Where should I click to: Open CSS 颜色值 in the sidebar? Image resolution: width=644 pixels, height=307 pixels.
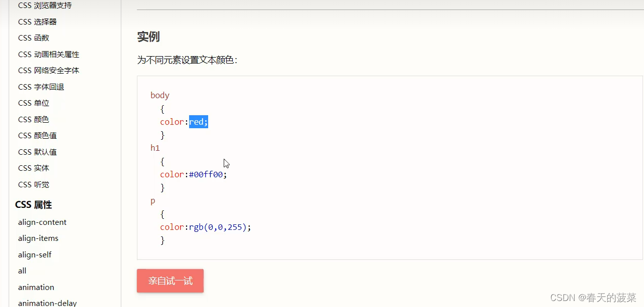click(37, 135)
